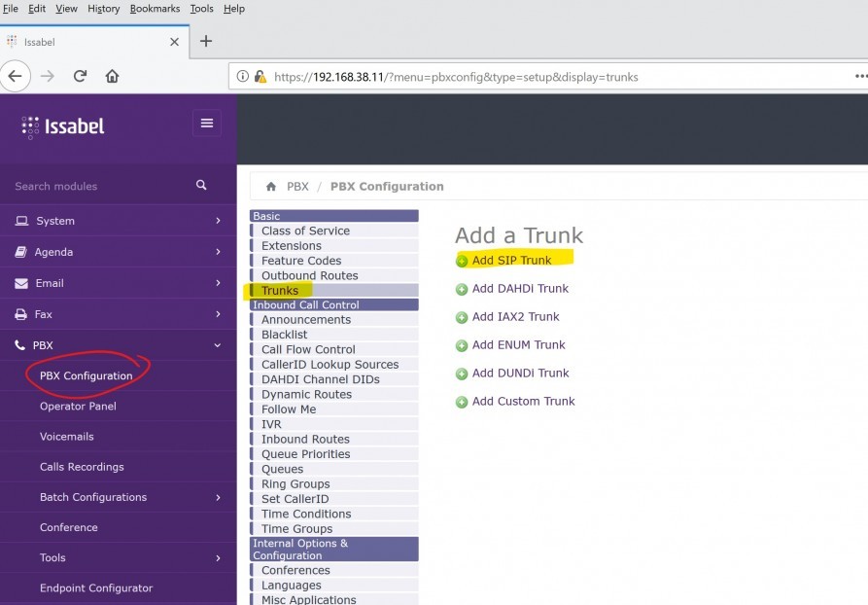Open the Bookmarks menu
The height and width of the screenshot is (605, 868).
pos(155,9)
